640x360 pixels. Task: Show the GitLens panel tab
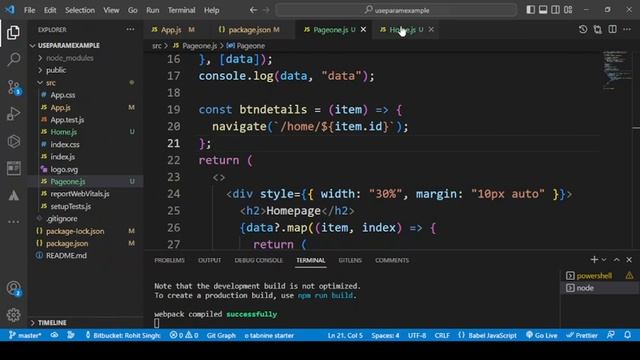(x=350, y=260)
